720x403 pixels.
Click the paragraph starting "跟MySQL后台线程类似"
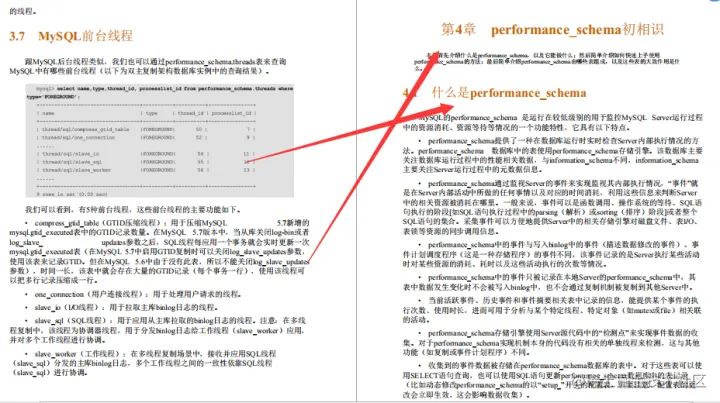148,66
